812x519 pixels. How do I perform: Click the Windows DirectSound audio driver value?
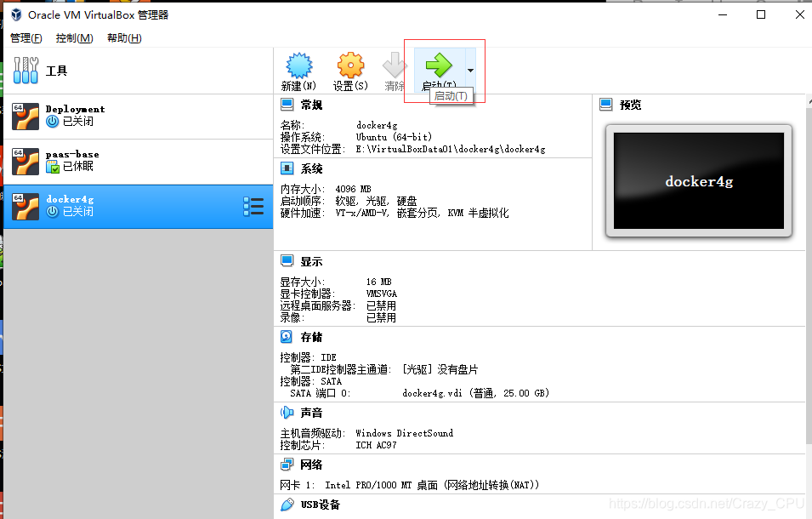click(x=405, y=433)
